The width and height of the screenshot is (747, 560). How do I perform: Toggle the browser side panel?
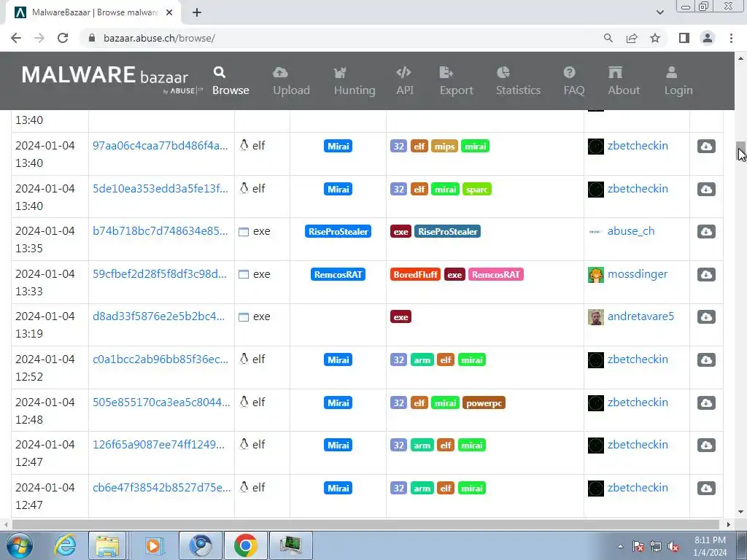tap(684, 38)
